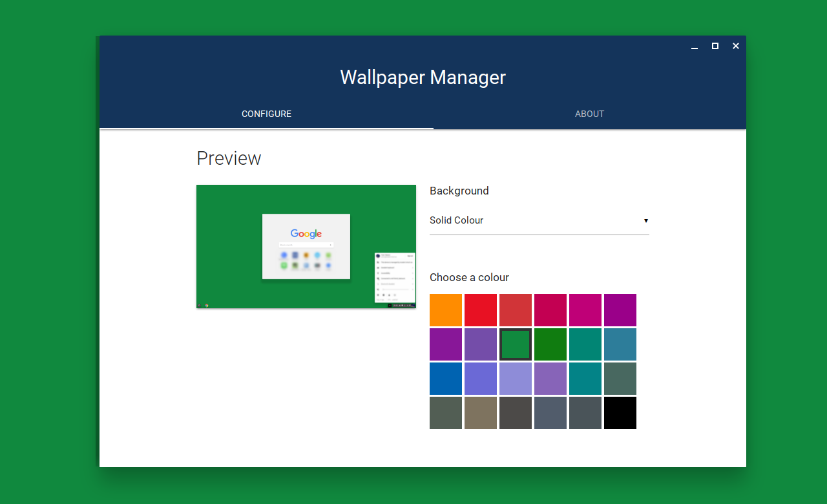Select the Configure tab
The height and width of the screenshot is (504, 827).
(266, 114)
